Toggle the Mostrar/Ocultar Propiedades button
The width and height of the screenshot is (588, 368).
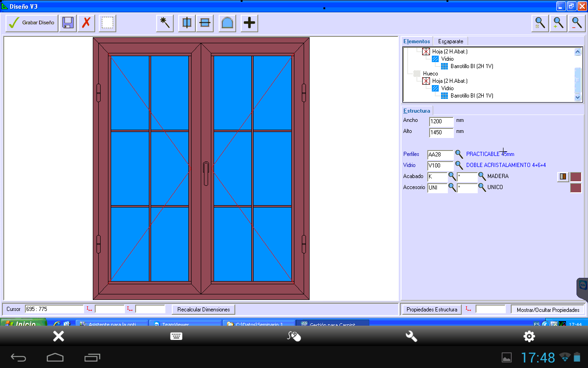[548, 310]
